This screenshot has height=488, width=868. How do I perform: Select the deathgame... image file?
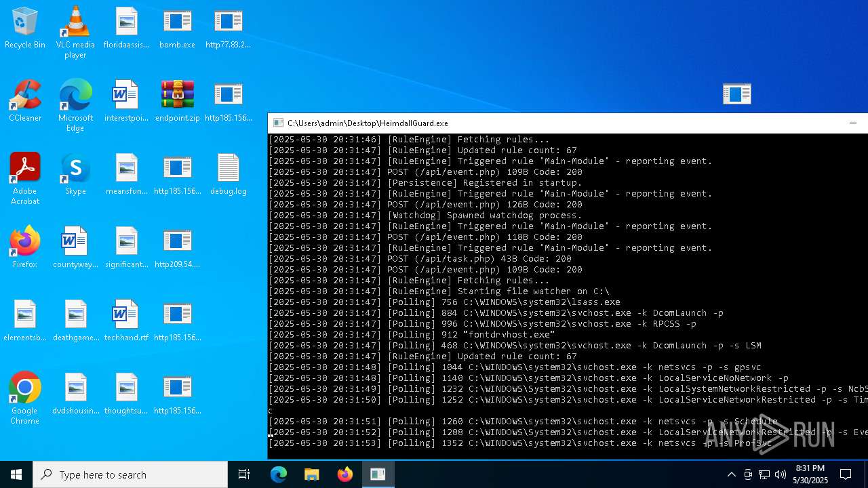click(75, 321)
